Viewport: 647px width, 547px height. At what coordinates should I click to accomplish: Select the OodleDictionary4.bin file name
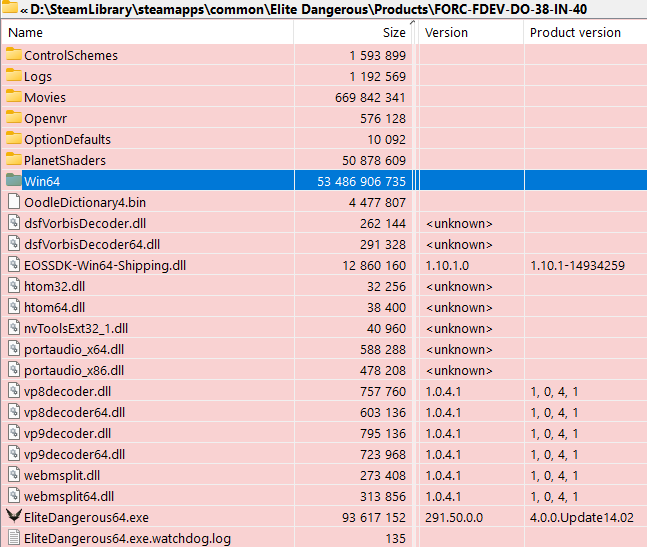coord(85,202)
